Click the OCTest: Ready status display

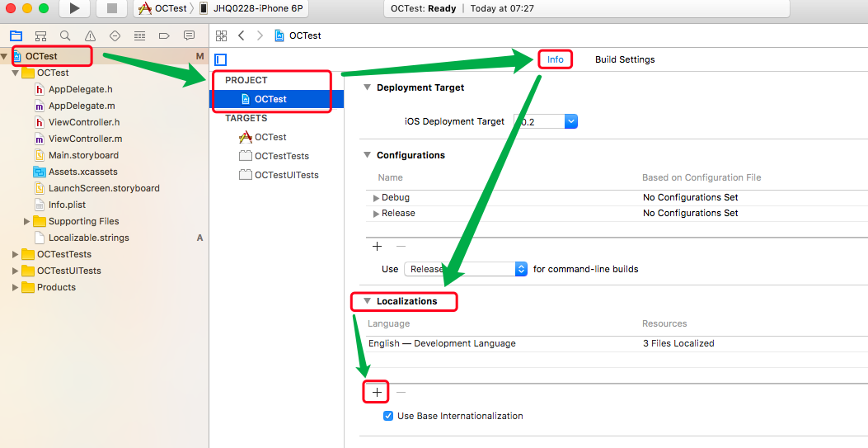[x=587, y=8]
